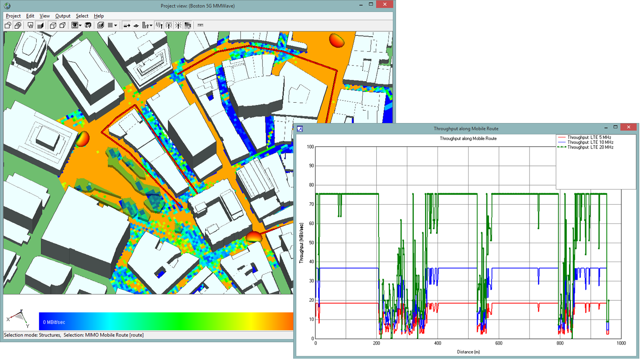Click the perspective cube view icon

pyautogui.click(x=63, y=25)
